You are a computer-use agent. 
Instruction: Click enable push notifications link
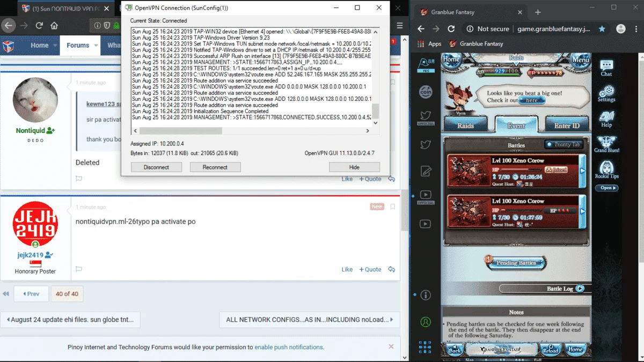tap(289, 347)
